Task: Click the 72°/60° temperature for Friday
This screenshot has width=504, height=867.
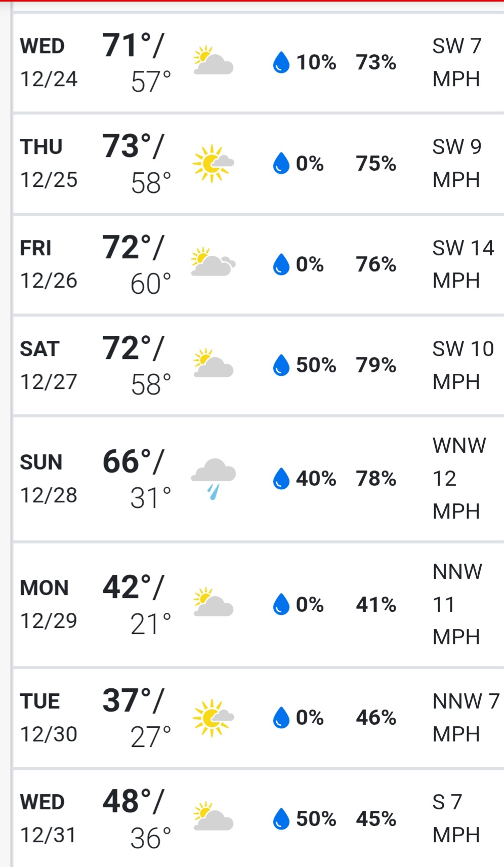Action: (137, 264)
